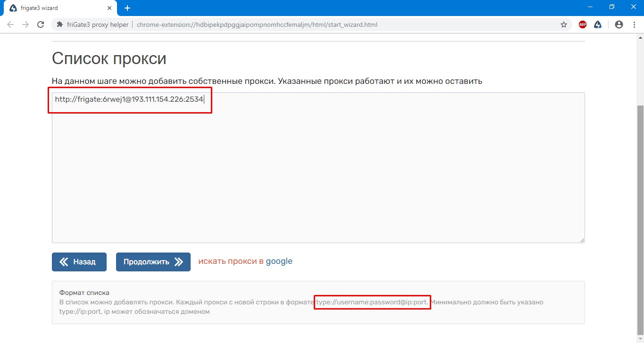
Task: Reload the page with the refresh icon
Action: [41, 24]
